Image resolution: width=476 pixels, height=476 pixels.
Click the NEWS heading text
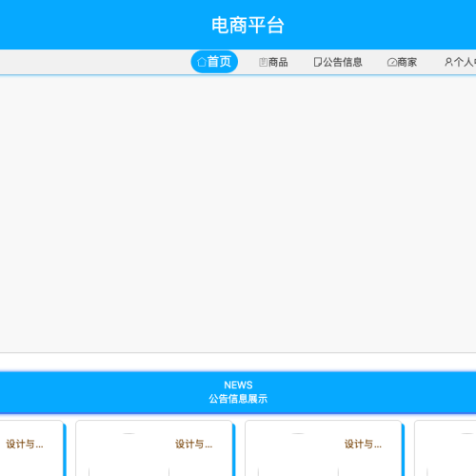click(x=238, y=385)
